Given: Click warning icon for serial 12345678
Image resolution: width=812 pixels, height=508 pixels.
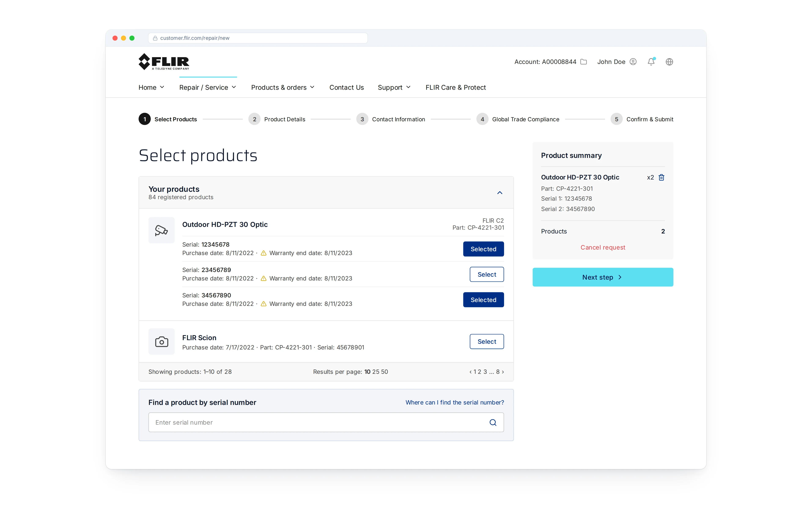Looking at the screenshot, I should click(263, 253).
